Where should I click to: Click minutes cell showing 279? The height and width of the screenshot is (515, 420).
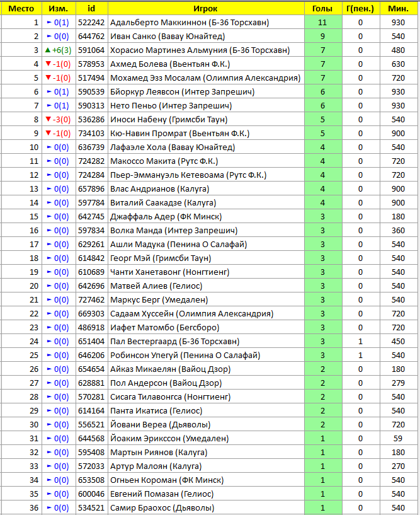398,383
